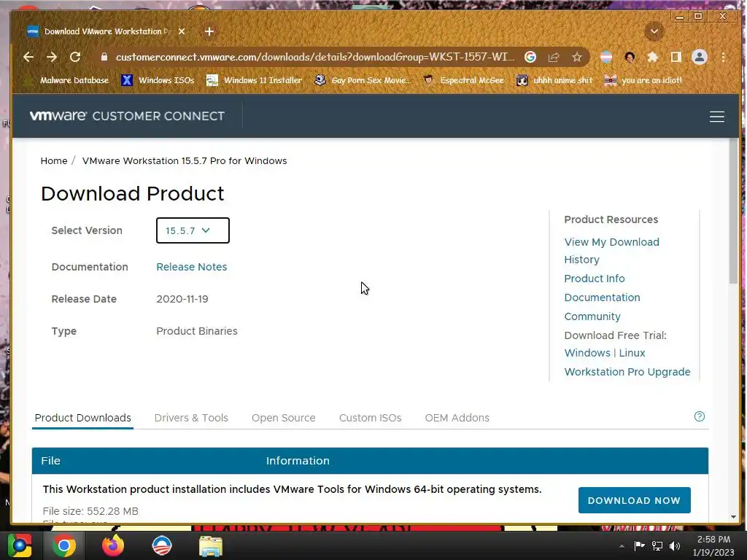This screenshot has width=747, height=560.
Task: Open the network tray icon
Action: tap(657, 545)
